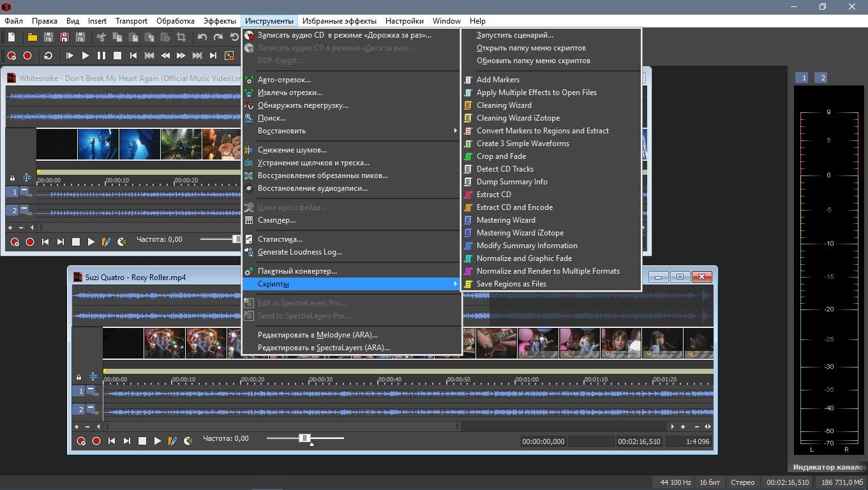Toggle channel 1 button above the level meter
Screen dimensions: 868x490
[804, 78]
